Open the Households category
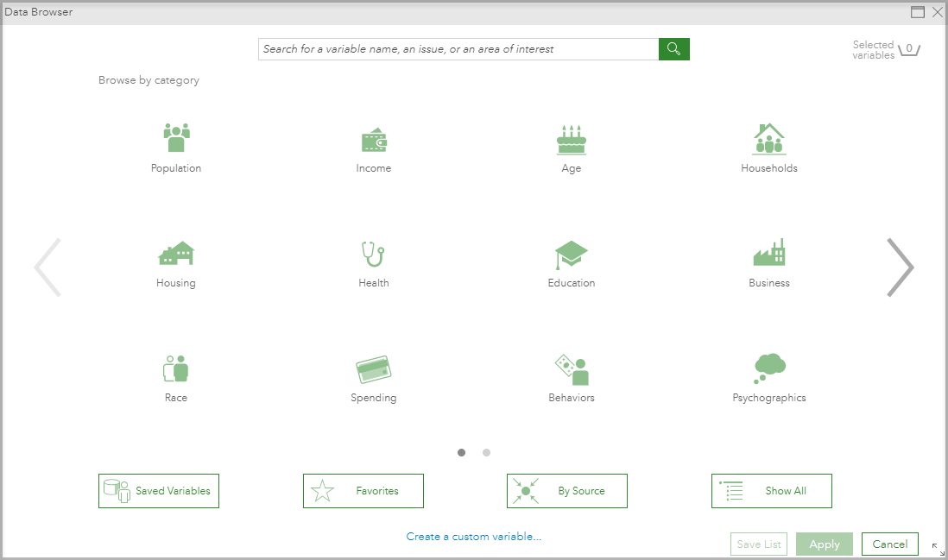The height and width of the screenshot is (560, 948). (768, 147)
